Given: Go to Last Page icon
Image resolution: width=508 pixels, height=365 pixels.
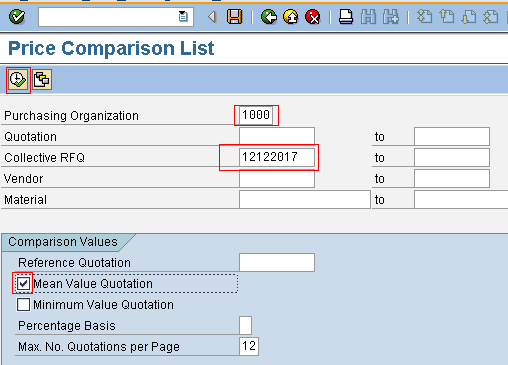Looking at the screenshot, I should point(491,17).
